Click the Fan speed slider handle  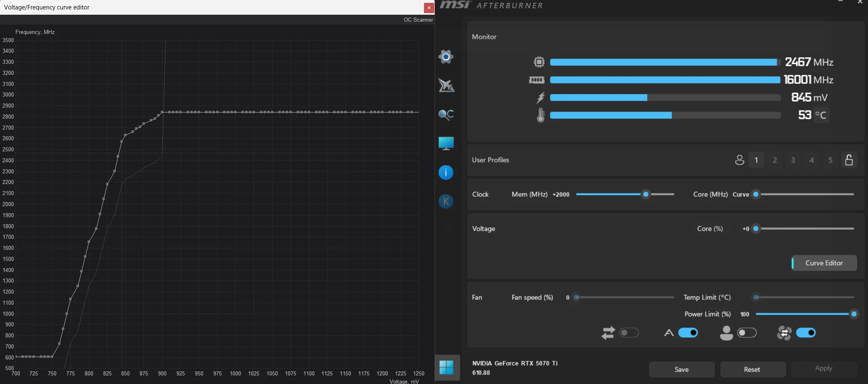pyautogui.click(x=576, y=297)
